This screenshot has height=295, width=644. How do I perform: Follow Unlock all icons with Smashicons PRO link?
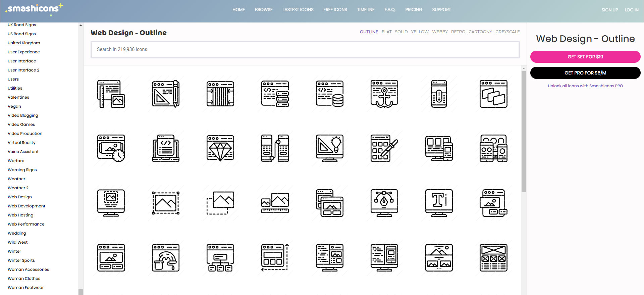585,86
